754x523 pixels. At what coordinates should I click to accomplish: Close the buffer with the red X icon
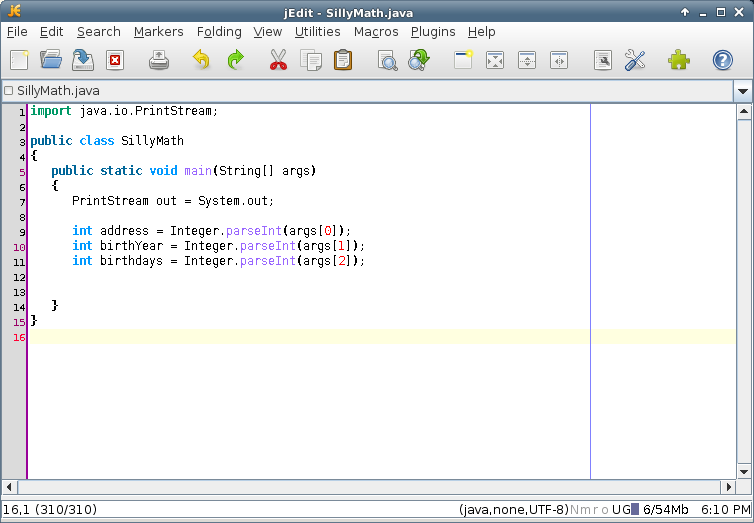click(x=115, y=61)
